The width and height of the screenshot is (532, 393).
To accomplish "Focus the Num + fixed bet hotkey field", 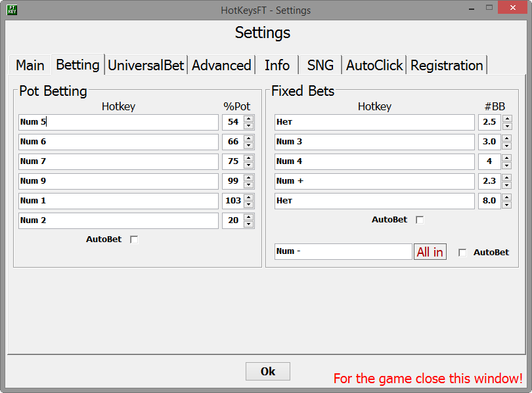I will [374, 181].
